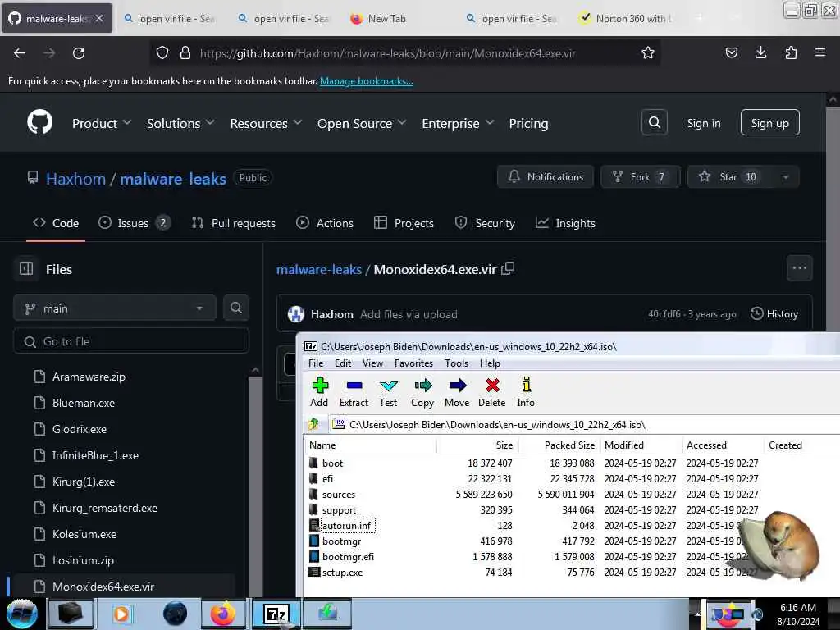Click the Sign in link
The image size is (840, 630).
coord(703,123)
